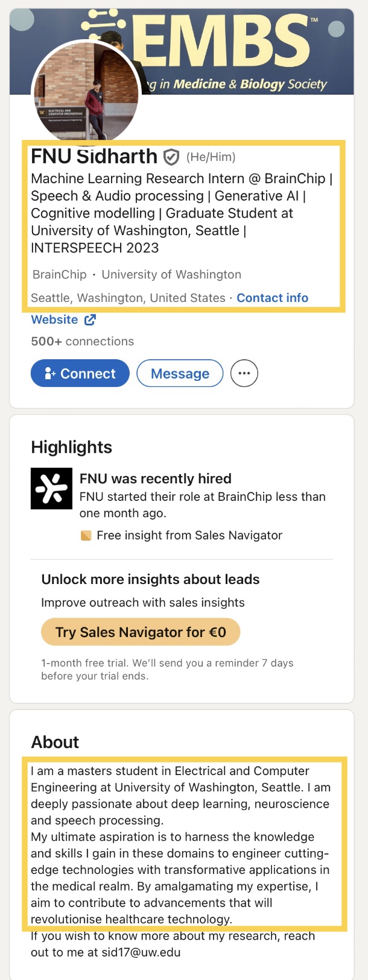This screenshot has height=980, width=368.
Task: Open the three-dot More actions menu
Action: [244, 374]
